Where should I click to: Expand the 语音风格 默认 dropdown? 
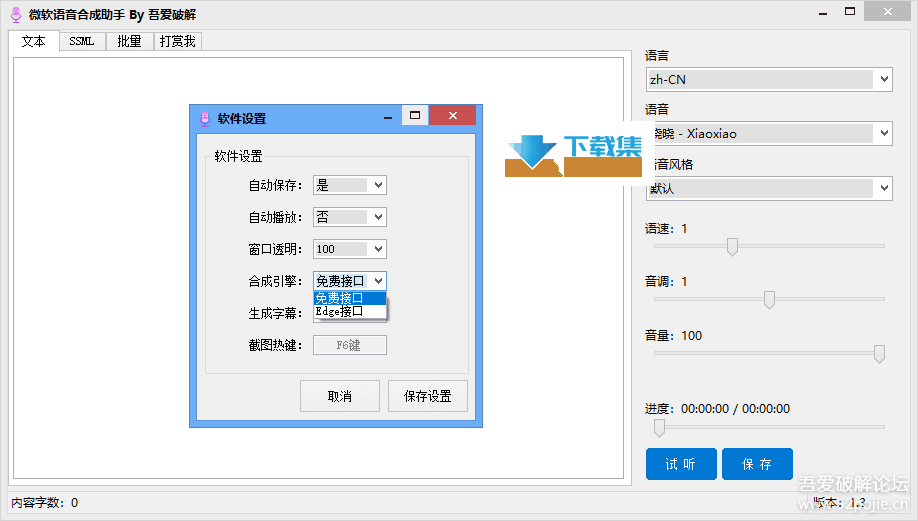pos(769,188)
